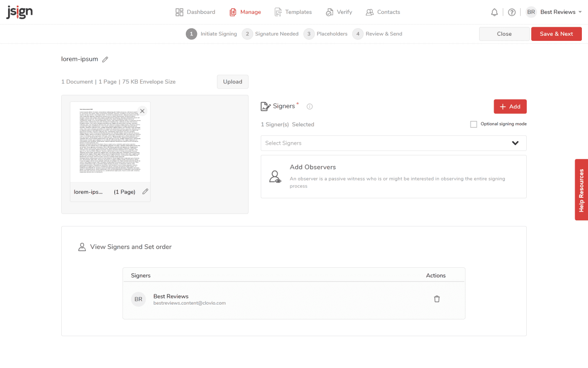
Task: Switch to the Contacts tab
Action: [x=383, y=12]
